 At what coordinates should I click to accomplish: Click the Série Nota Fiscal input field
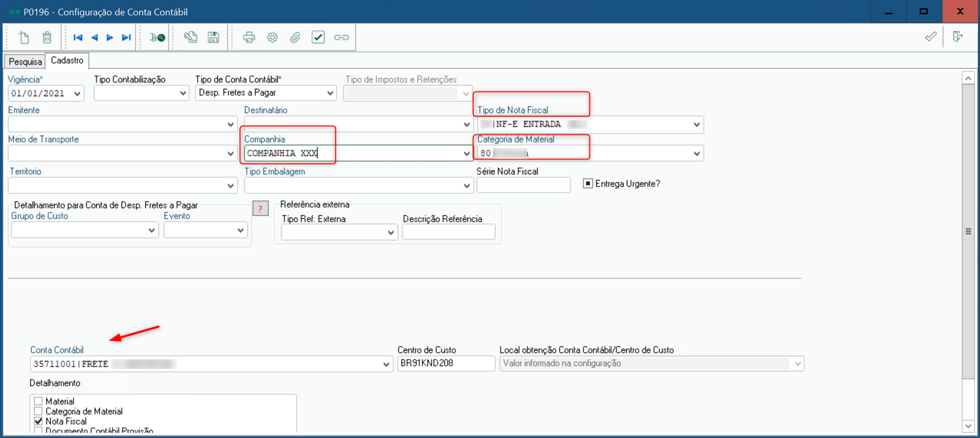point(523,185)
